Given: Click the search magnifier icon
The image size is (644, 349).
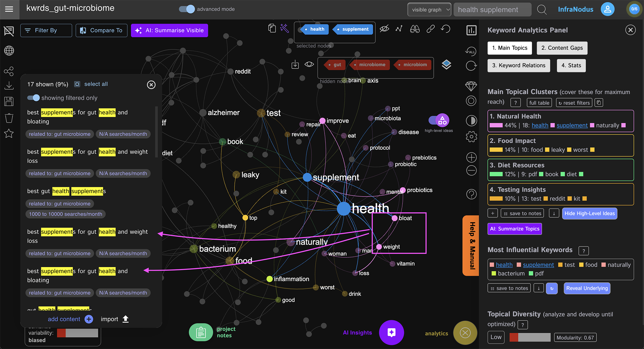Looking at the screenshot, I should coord(542,9).
